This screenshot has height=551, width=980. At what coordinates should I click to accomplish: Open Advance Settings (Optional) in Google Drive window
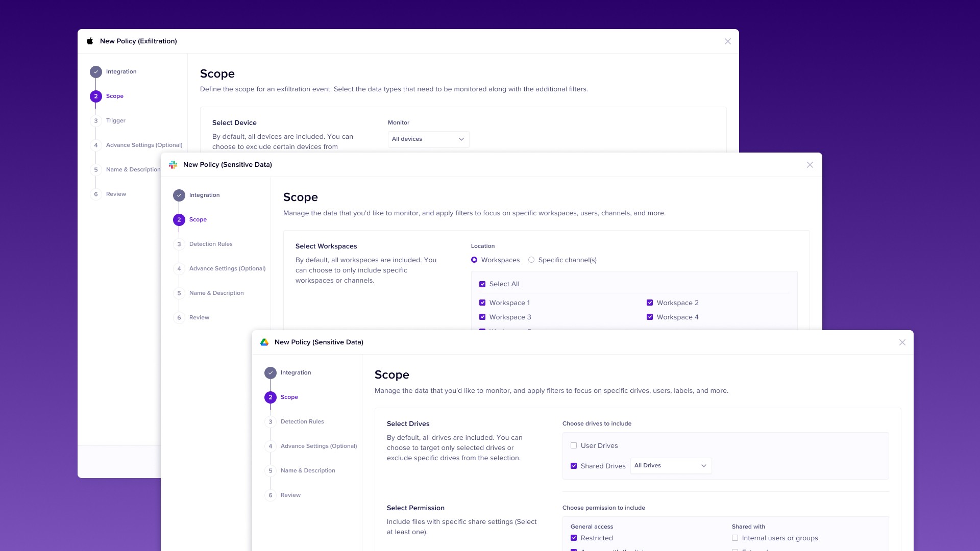click(x=318, y=446)
